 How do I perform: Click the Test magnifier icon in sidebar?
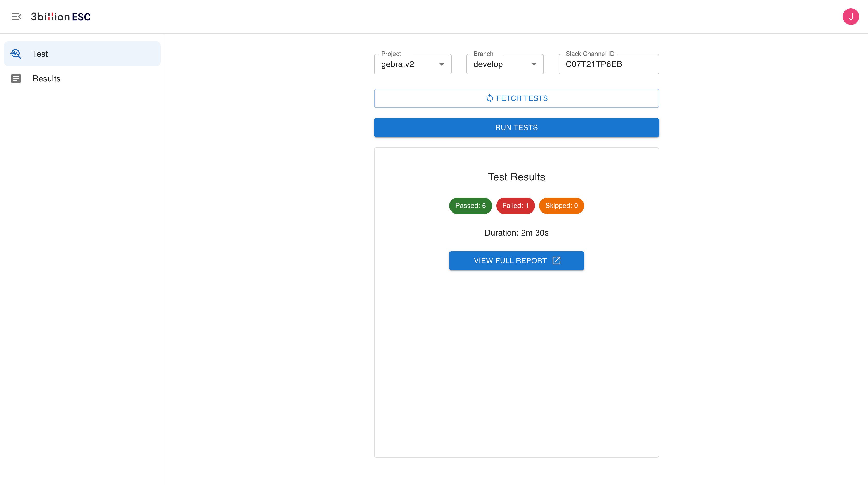pyautogui.click(x=16, y=54)
